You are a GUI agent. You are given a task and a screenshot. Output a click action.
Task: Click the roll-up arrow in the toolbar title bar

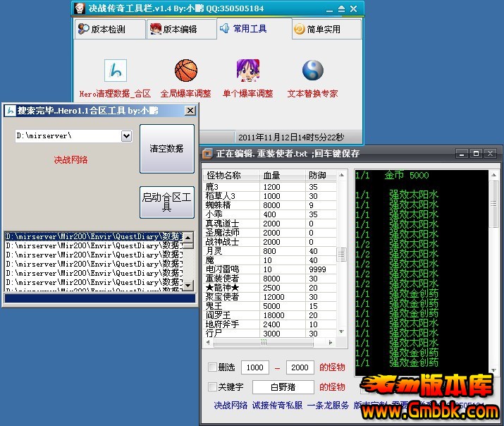point(341,9)
